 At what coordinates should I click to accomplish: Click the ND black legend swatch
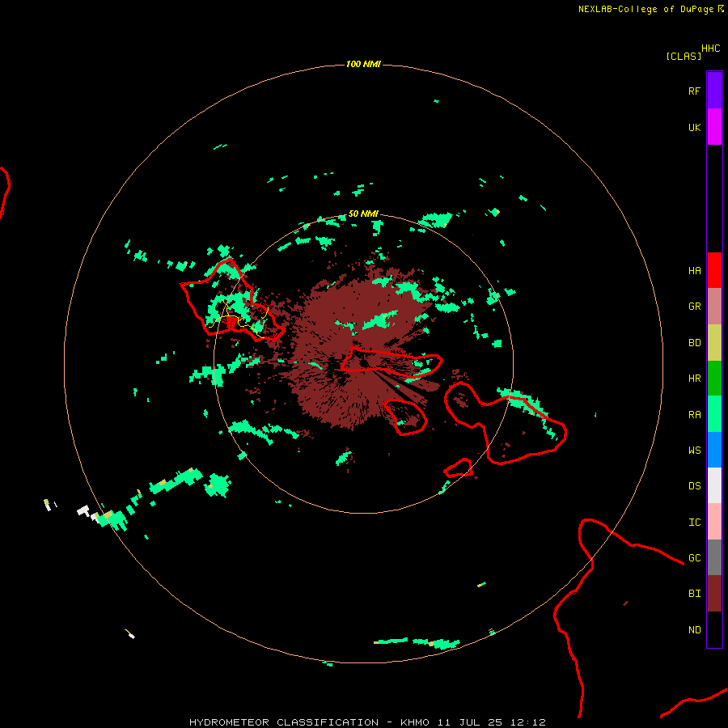point(714,629)
